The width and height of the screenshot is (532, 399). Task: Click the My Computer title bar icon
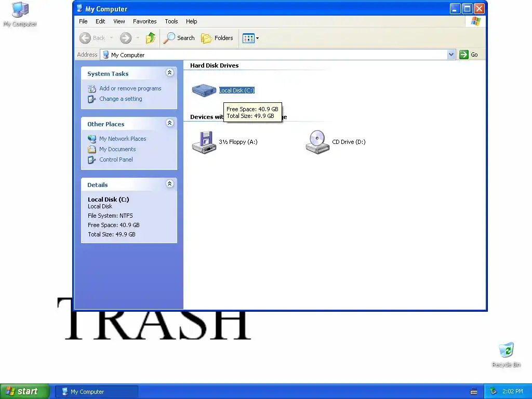pos(79,8)
